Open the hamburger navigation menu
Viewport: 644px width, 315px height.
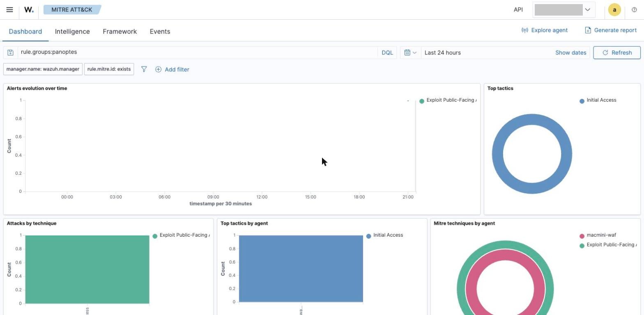[10, 9]
